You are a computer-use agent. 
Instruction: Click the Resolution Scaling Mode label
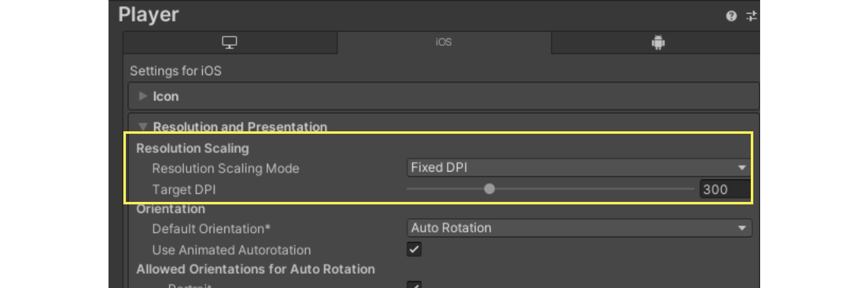pos(226,168)
